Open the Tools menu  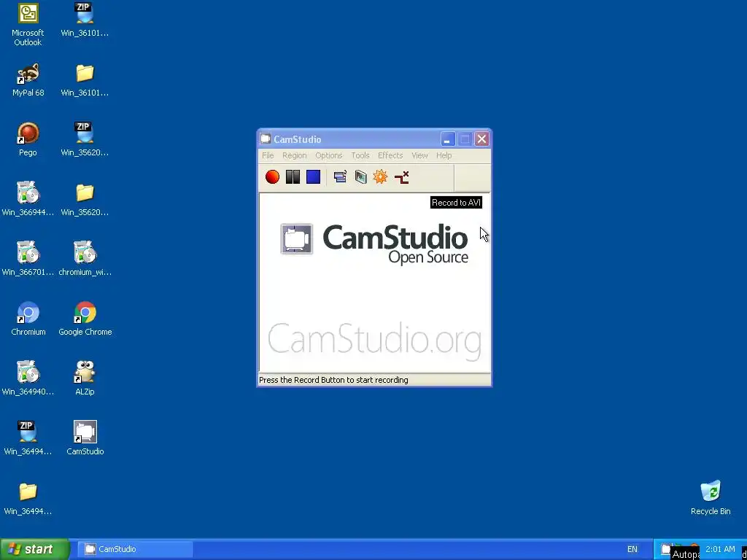360,156
